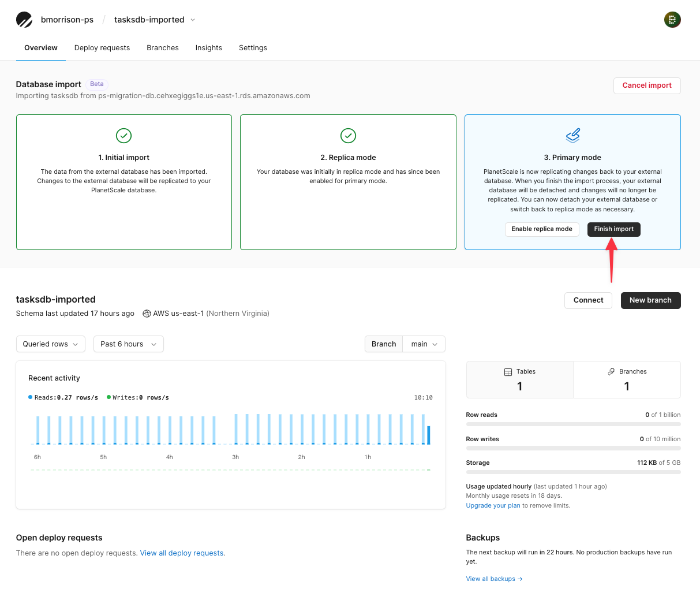Click the Importing tasksdb source host text
700x600 pixels.
(163, 96)
